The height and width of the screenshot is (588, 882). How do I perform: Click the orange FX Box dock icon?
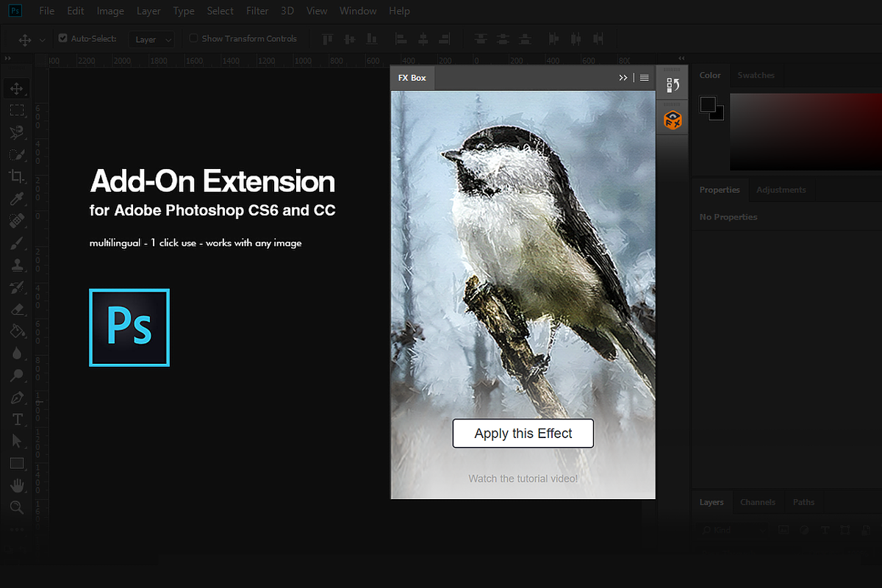tap(673, 119)
